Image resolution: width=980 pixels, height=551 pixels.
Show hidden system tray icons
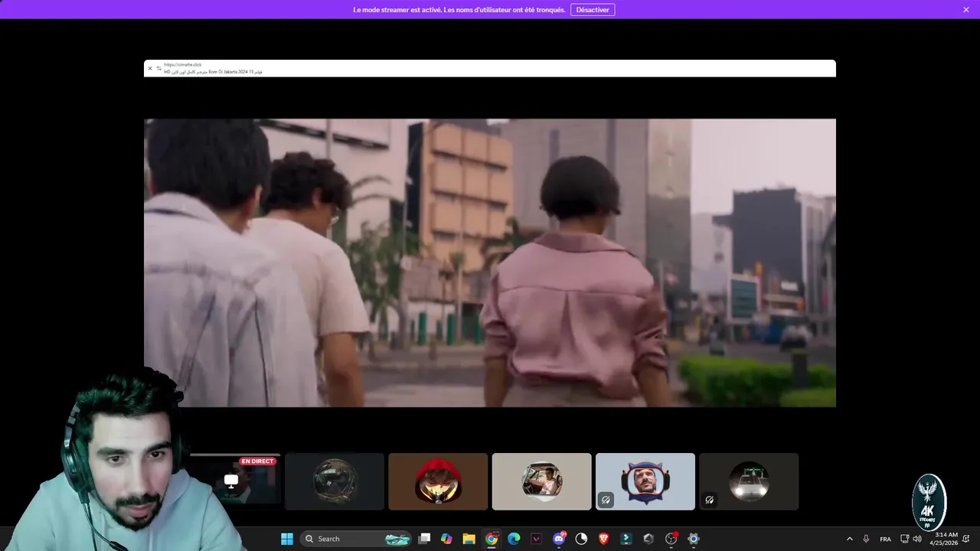coord(849,539)
